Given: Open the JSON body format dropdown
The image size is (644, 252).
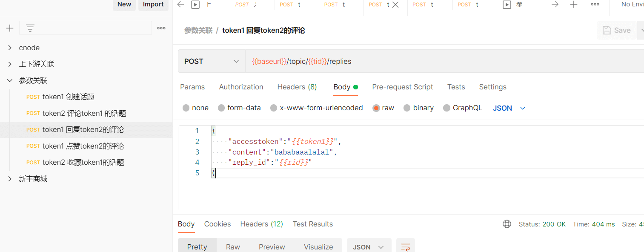Looking at the screenshot, I should tap(509, 108).
